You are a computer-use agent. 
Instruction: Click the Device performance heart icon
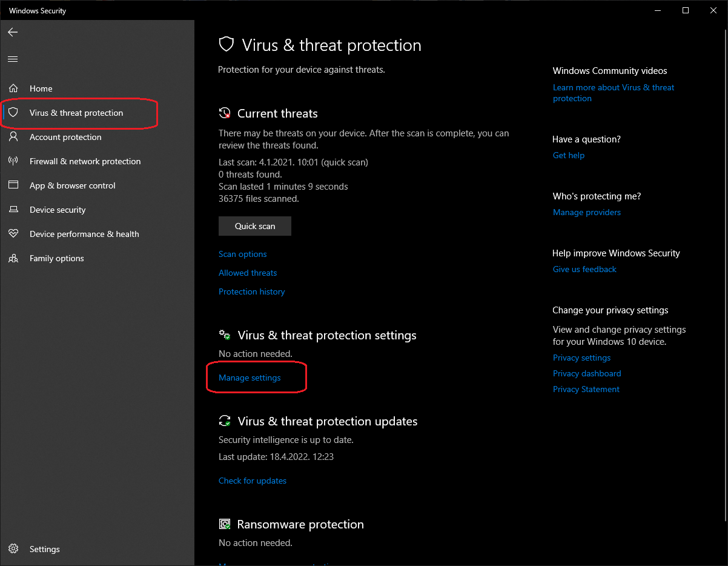click(x=13, y=234)
